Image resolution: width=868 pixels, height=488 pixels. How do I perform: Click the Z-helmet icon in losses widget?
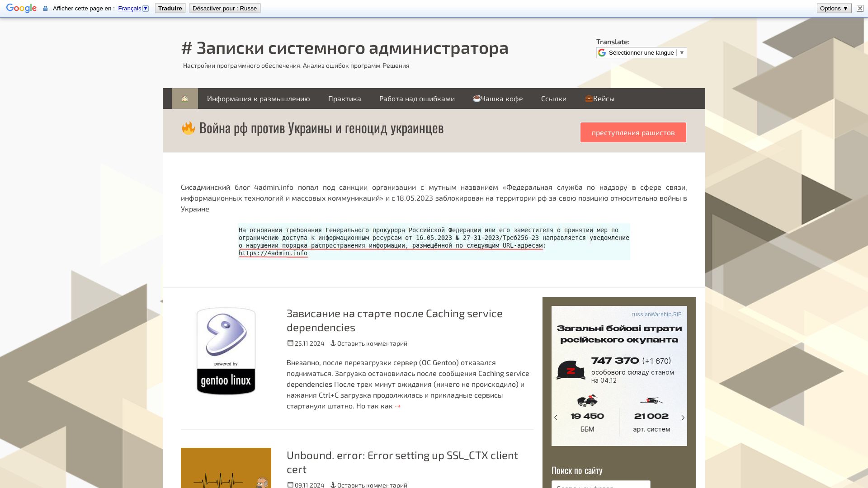(571, 370)
